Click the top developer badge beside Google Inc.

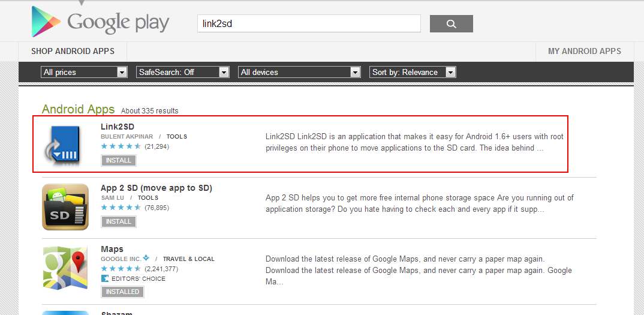click(x=146, y=258)
